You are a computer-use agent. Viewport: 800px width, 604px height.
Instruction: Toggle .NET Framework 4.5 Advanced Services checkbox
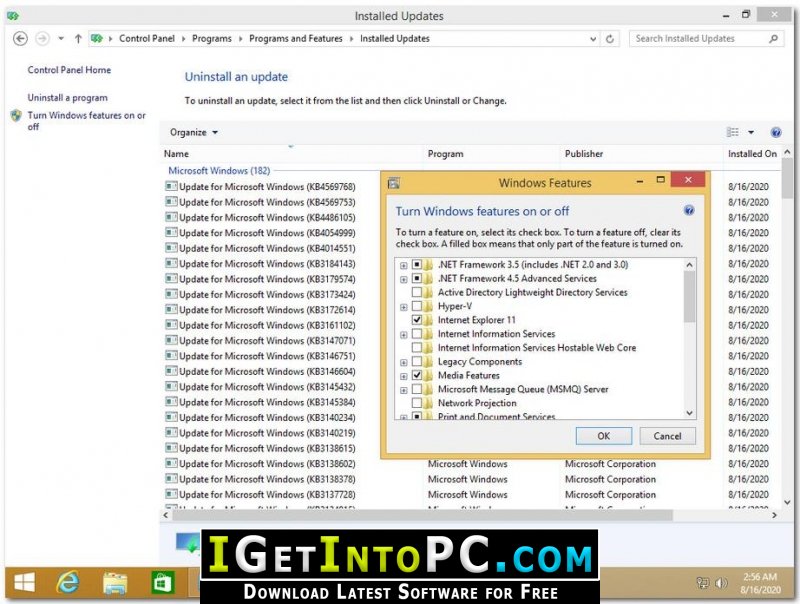417,279
